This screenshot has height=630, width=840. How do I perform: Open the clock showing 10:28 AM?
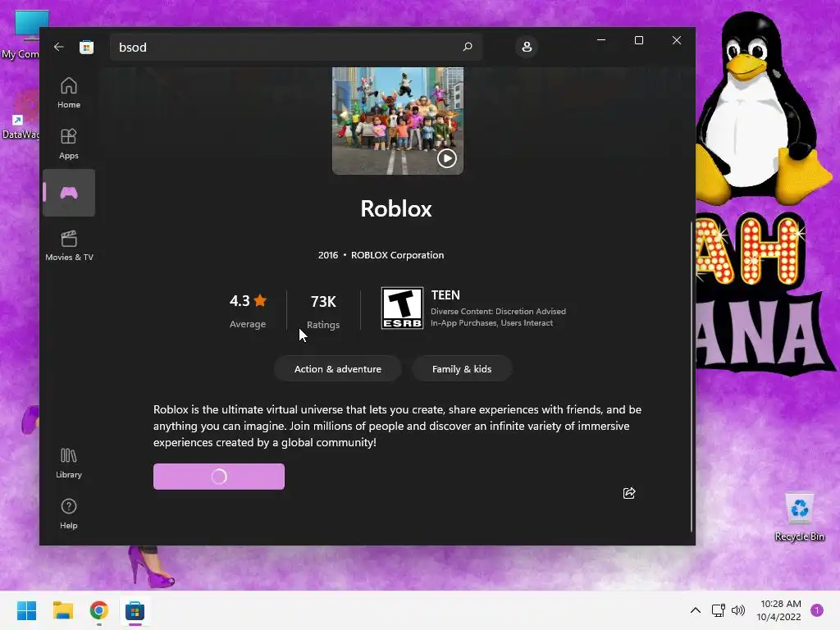(x=779, y=610)
